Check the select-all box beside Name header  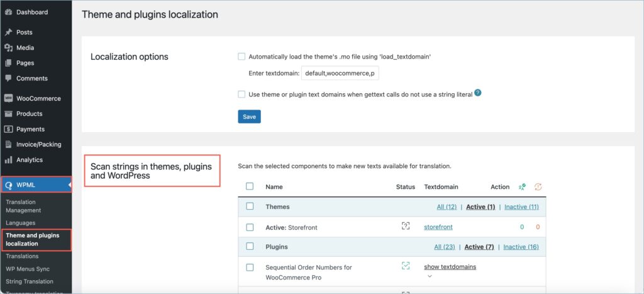pyautogui.click(x=250, y=186)
